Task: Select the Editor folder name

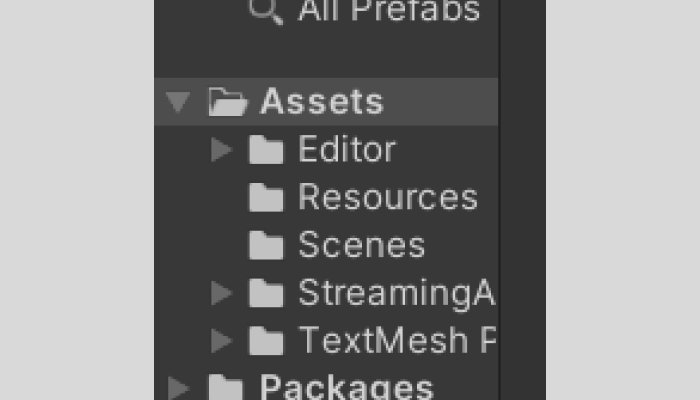Action: (x=346, y=150)
